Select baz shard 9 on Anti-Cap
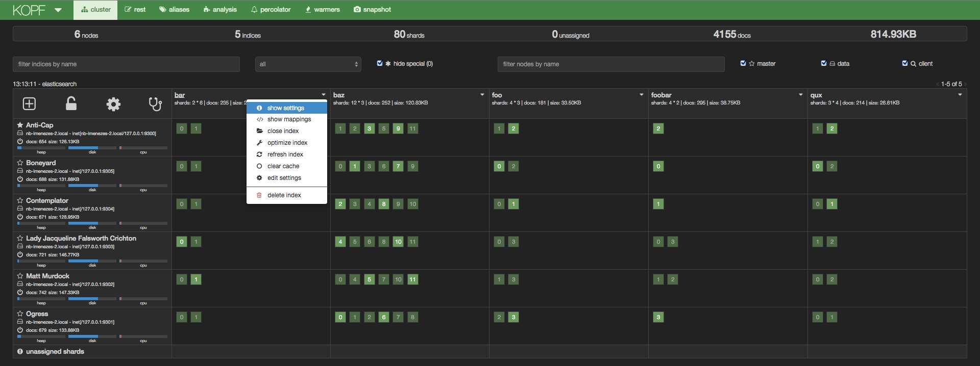This screenshot has height=366, width=980. [x=398, y=128]
